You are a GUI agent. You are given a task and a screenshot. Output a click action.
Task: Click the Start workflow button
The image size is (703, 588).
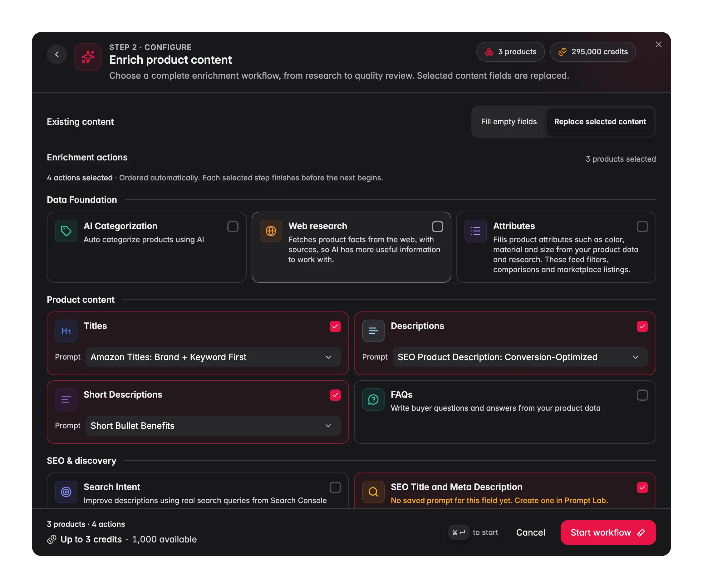[608, 532]
